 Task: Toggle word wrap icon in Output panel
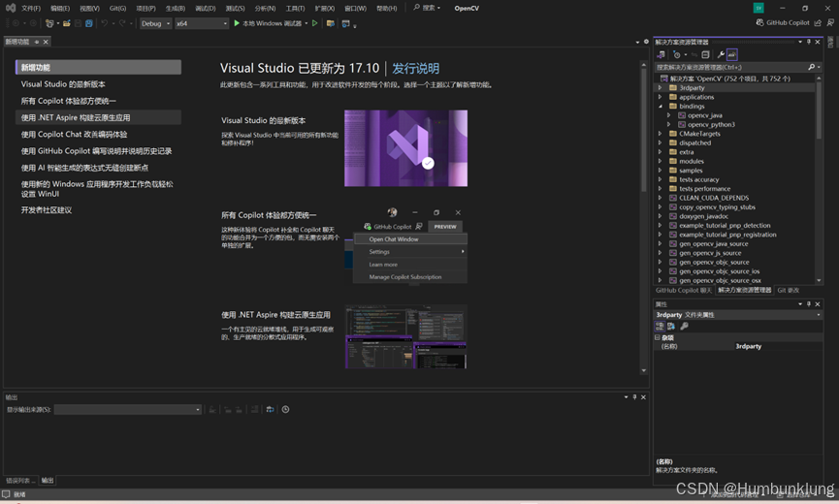(x=271, y=410)
